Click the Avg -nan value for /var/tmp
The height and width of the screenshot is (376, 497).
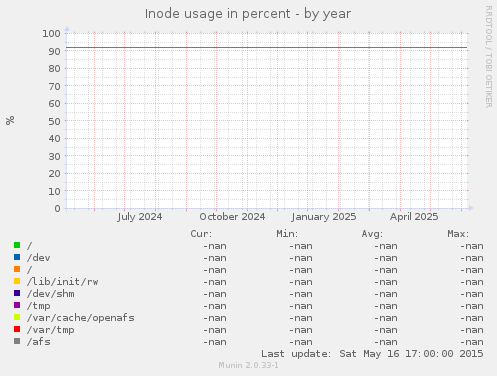[386, 330]
